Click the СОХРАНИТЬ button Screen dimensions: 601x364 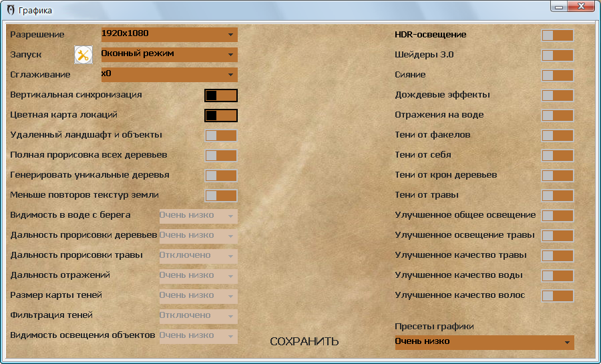point(305,341)
